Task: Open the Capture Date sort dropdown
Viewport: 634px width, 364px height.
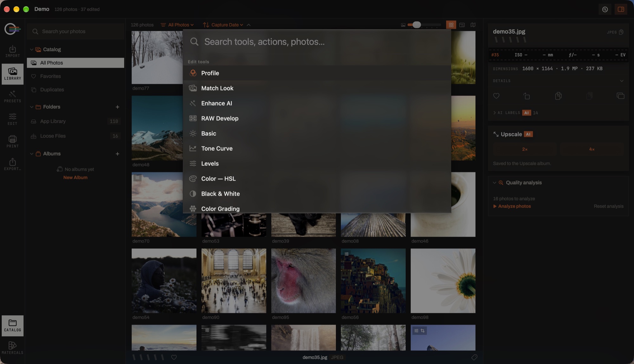Action: (x=223, y=25)
